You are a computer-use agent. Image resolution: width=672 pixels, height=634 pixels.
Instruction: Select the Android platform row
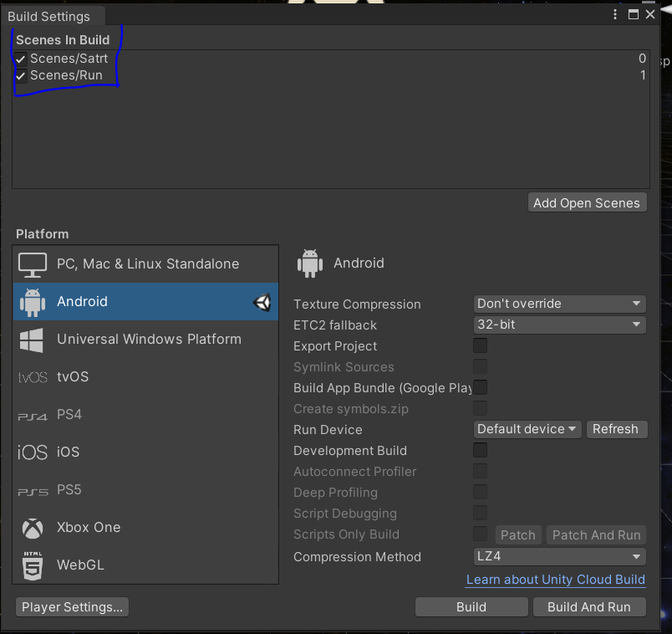click(145, 302)
